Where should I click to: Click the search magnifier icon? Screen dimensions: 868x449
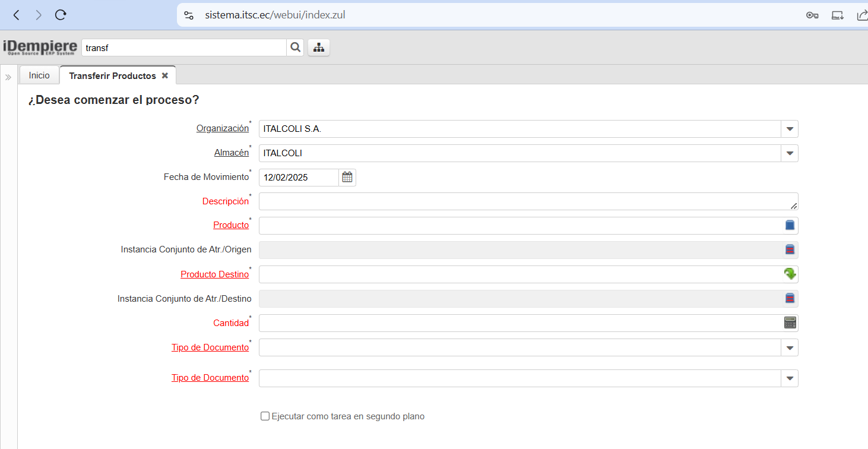pyautogui.click(x=295, y=48)
